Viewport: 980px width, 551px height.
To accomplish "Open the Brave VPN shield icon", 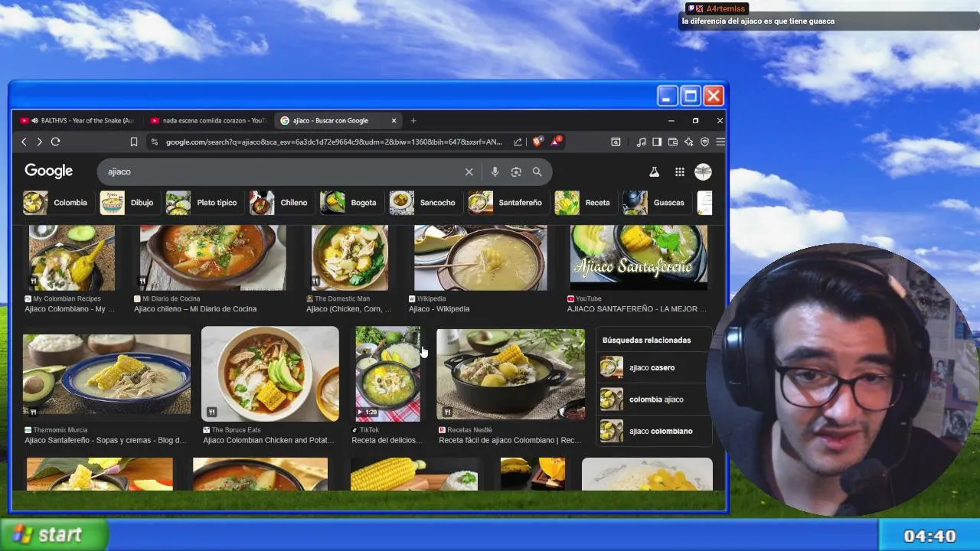I will point(704,142).
